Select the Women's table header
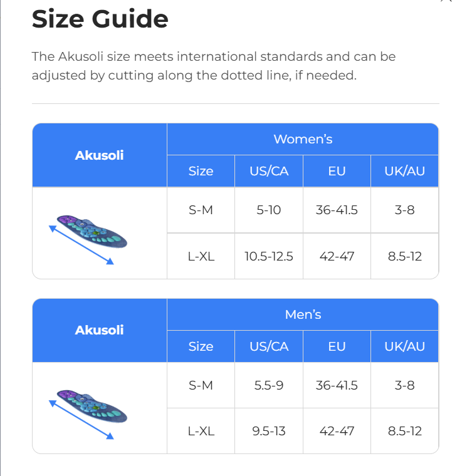 (x=303, y=139)
